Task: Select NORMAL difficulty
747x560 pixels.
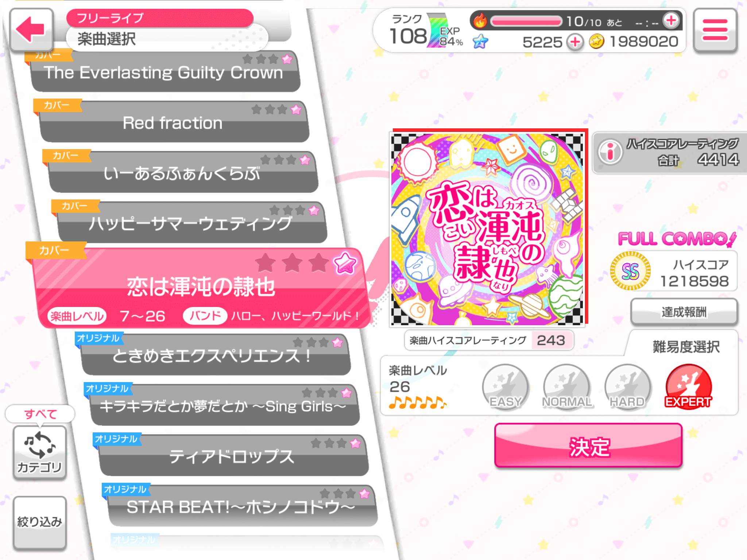Action: pos(567,387)
